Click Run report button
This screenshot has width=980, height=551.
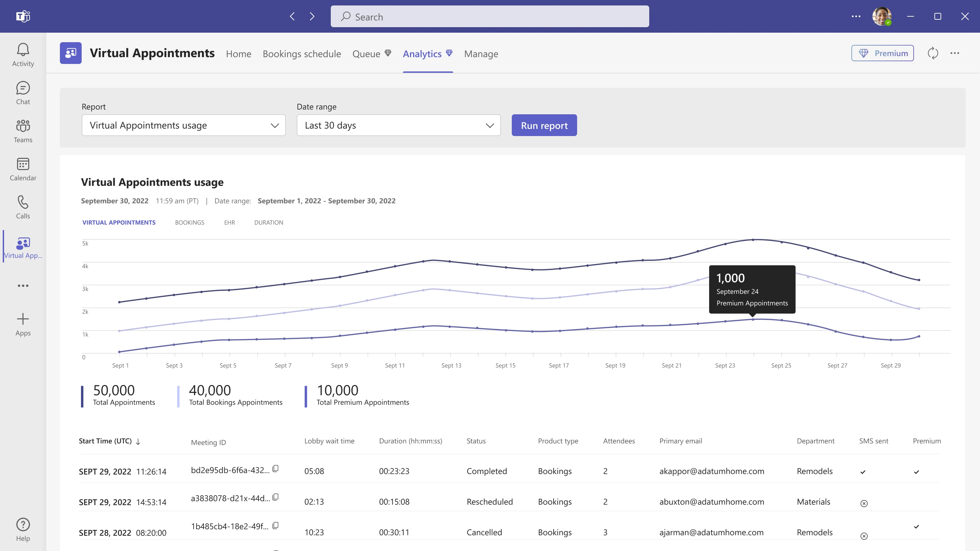click(x=544, y=125)
